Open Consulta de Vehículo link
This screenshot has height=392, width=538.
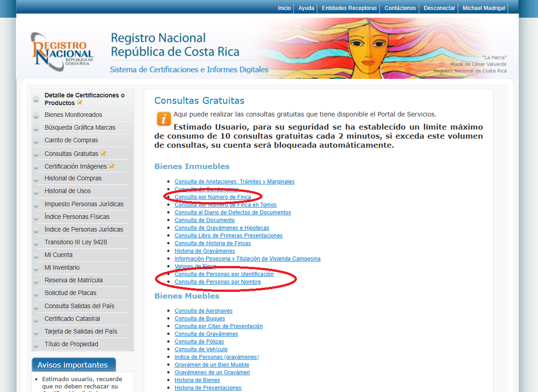(201, 349)
